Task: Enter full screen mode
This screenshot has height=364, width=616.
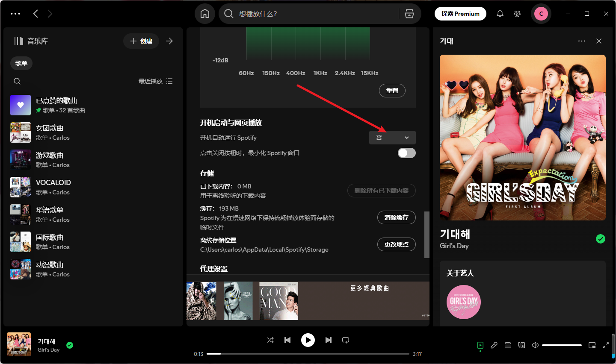Action: [606, 345]
